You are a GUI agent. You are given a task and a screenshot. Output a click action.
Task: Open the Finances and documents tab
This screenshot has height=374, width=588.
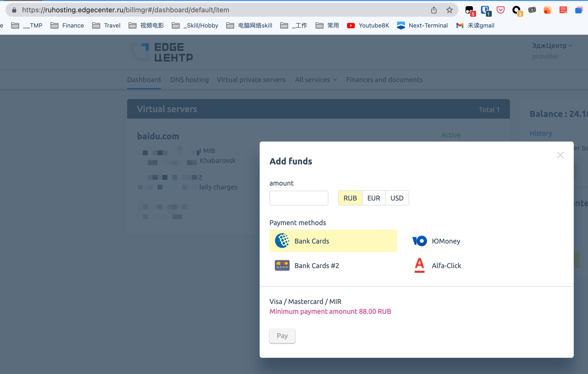click(384, 79)
